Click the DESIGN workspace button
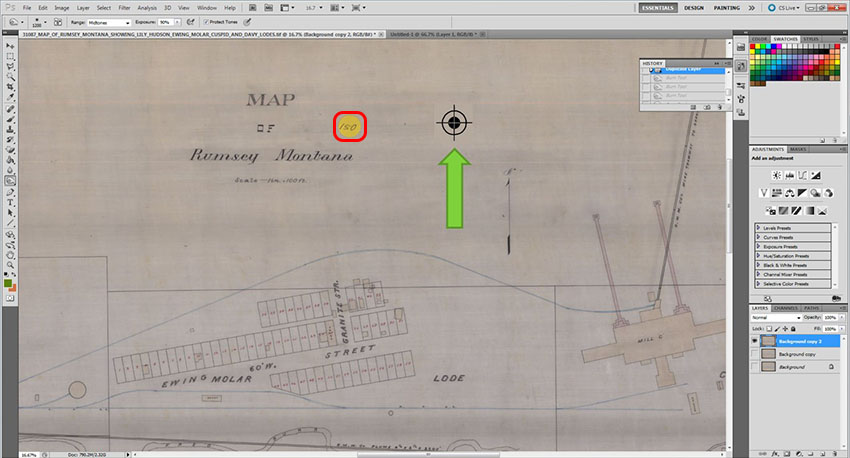The width and height of the screenshot is (850, 458). (x=693, y=7)
